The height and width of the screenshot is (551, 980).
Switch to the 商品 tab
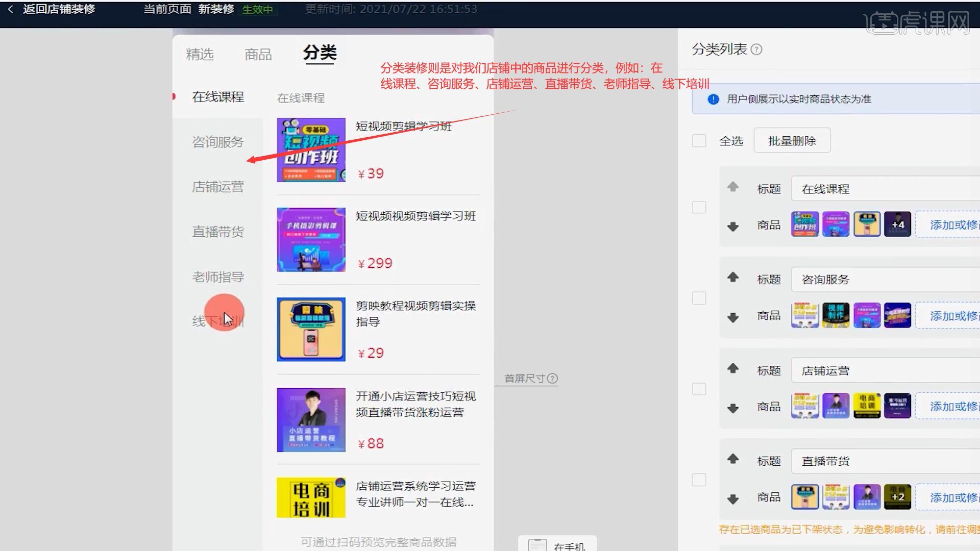point(258,54)
